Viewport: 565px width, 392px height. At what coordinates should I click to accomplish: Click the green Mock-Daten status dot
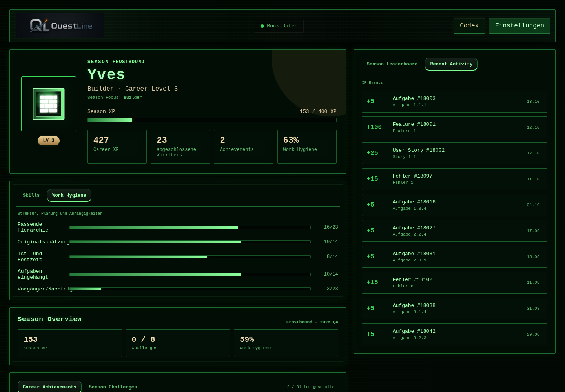(x=262, y=26)
